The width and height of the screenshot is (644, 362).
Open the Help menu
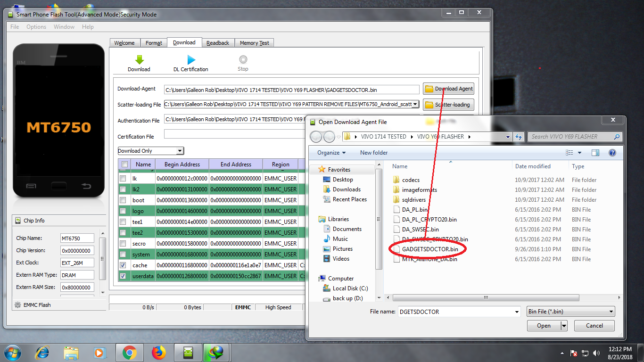[88, 27]
